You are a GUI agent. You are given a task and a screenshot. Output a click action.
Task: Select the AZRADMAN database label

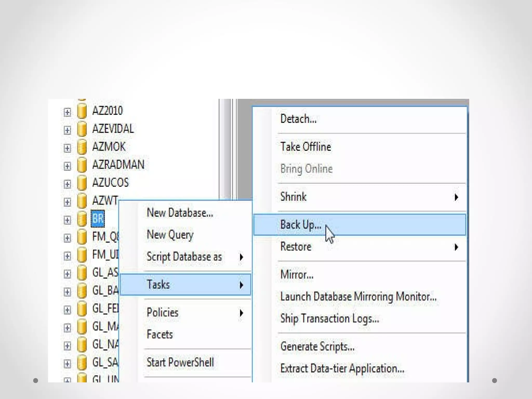118,165
